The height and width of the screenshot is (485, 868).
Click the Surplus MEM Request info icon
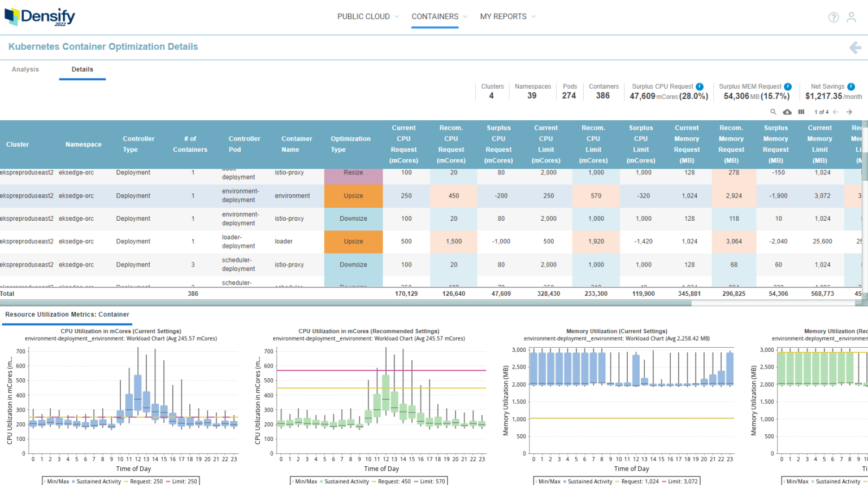click(x=787, y=86)
